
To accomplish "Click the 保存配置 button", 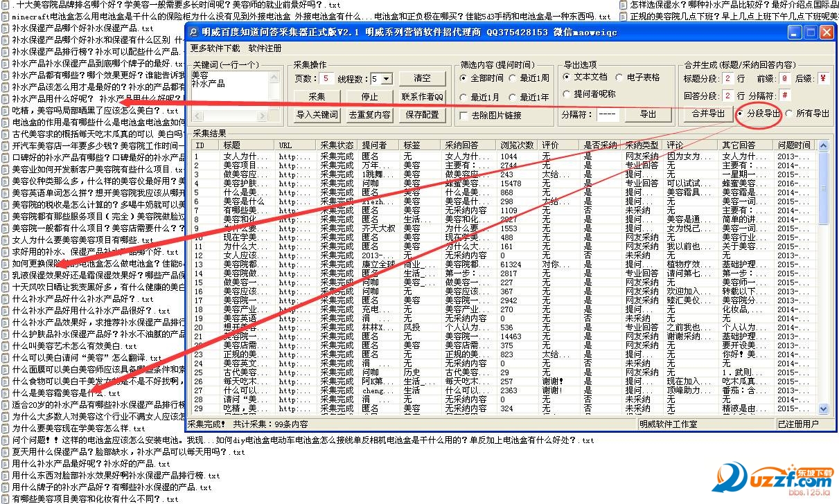I will pyautogui.click(x=422, y=115).
